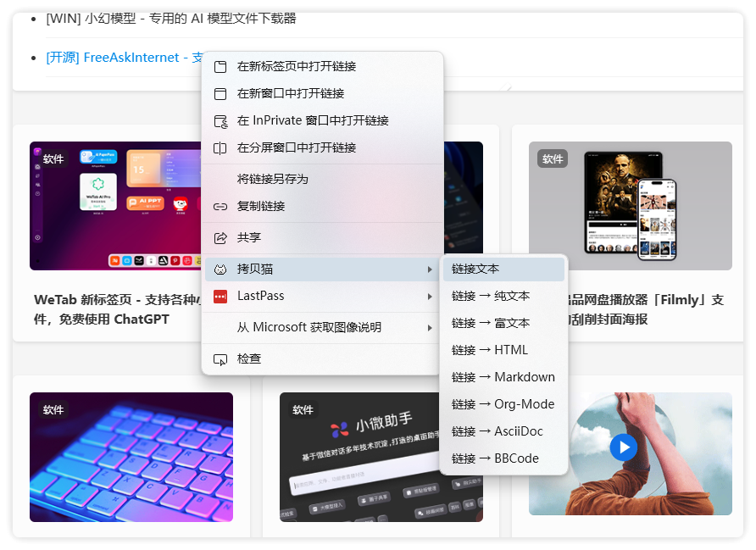Viewport: 756px width, 550px height.
Task: Click the red LastPass icon
Action: click(x=220, y=297)
